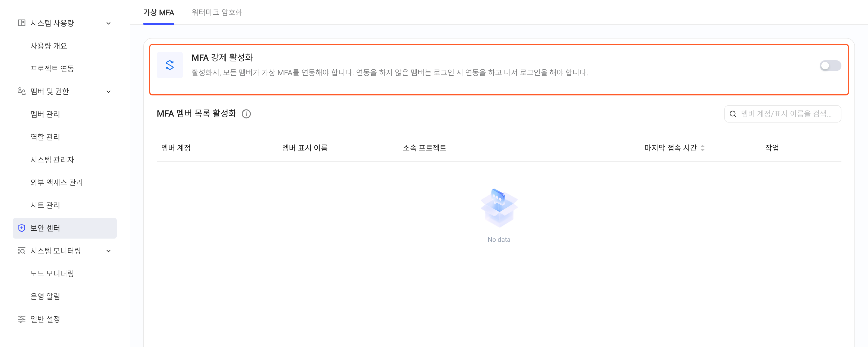Go to 멤버 관리 page
Viewport: 868px width, 347px height.
pos(45,114)
